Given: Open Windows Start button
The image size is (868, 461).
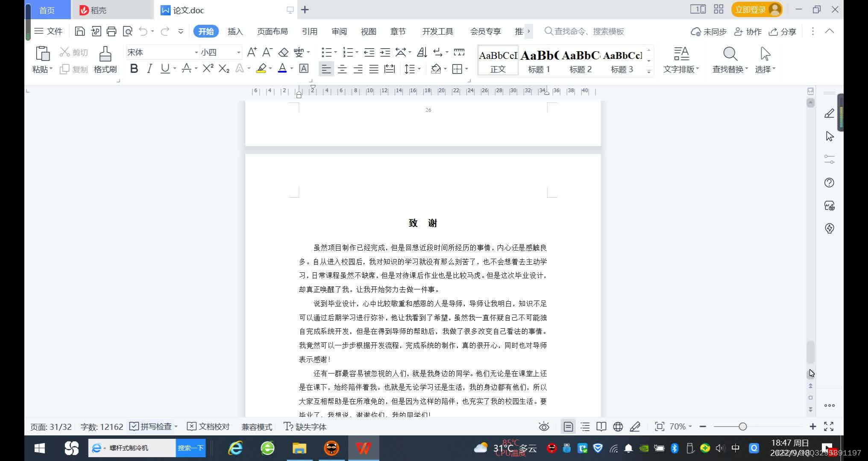Looking at the screenshot, I should [40, 448].
